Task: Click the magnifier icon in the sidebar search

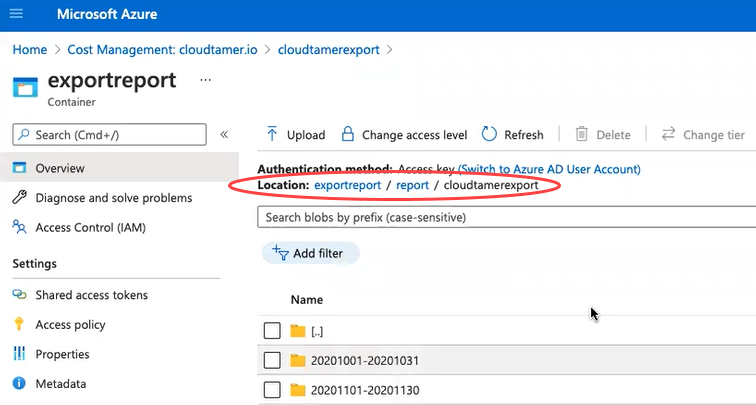Action: 23,135
